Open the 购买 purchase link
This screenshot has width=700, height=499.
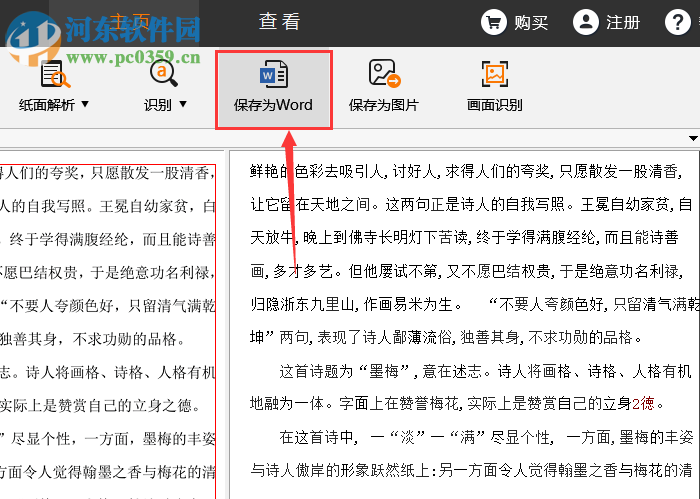coord(531,22)
